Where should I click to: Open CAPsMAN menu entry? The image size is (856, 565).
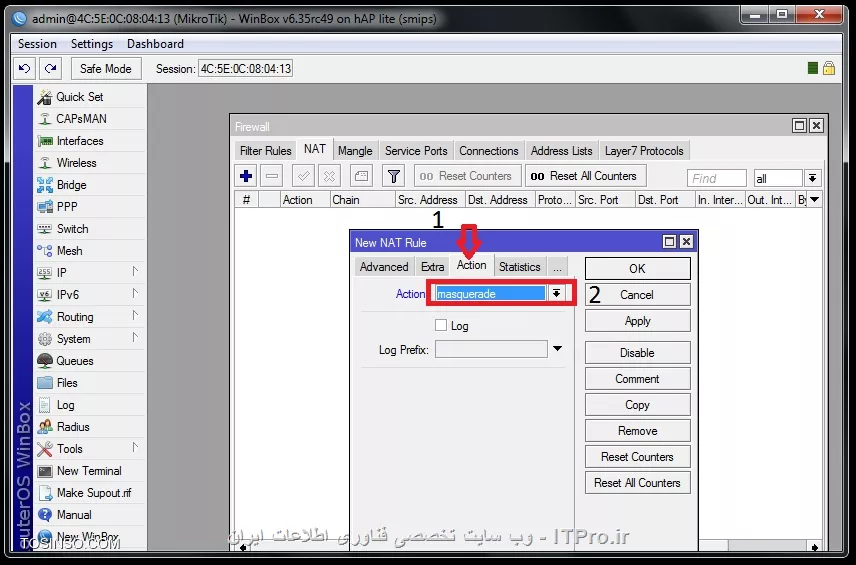click(81, 118)
